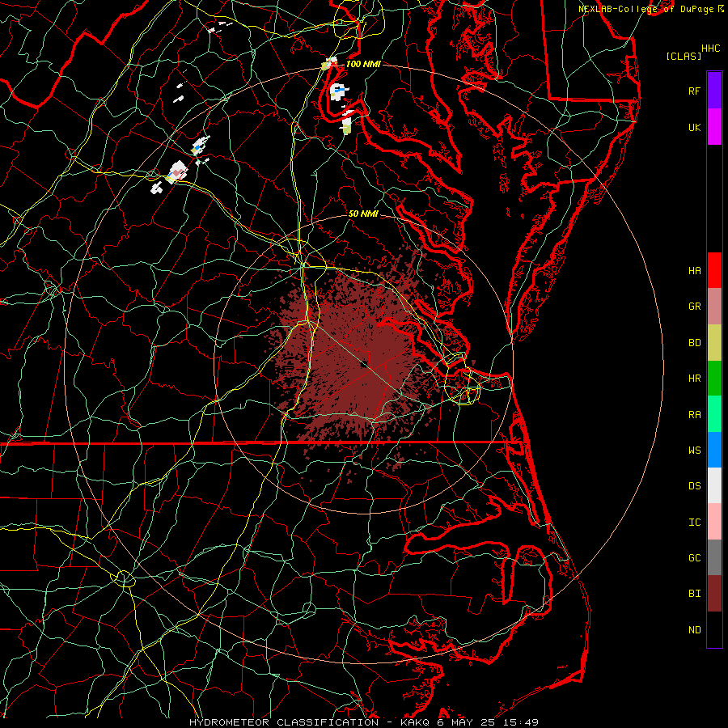Select the IC light pink swatch

[x=714, y=522]
